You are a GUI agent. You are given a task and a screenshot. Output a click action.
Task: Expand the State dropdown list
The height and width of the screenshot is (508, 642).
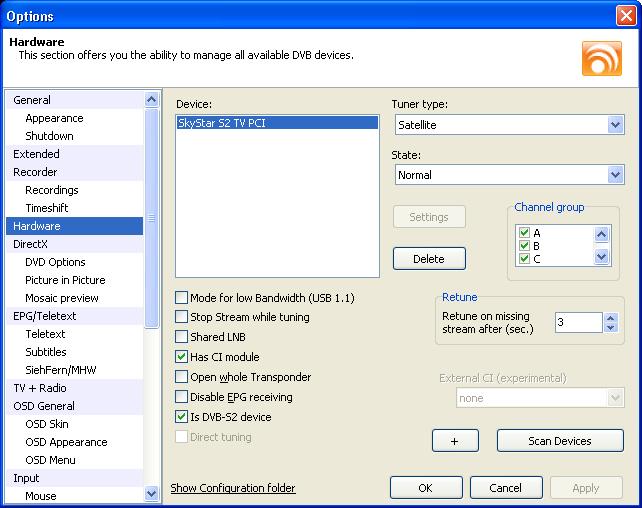615,175
